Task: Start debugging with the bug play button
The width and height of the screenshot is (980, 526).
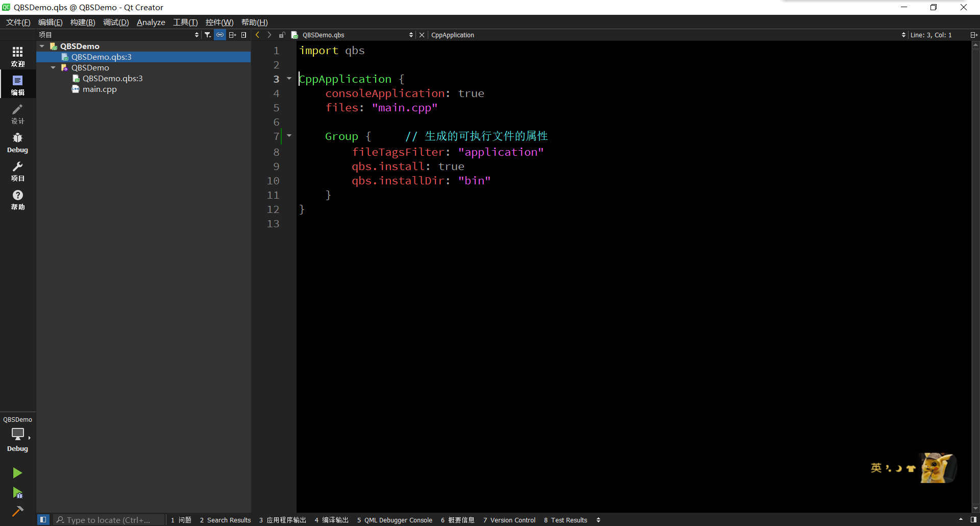Action: pos(17,493)
